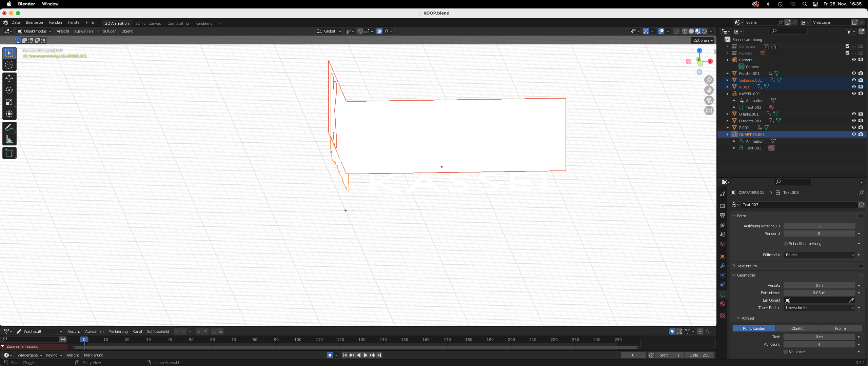Open Füllmodus Beides dropdown
868x366 pixels.
pos(819,255)
